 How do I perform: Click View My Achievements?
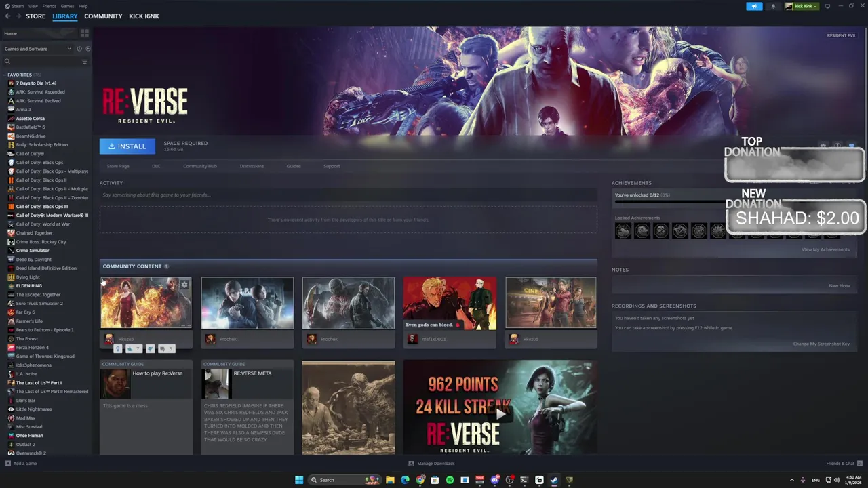(825, 249)
